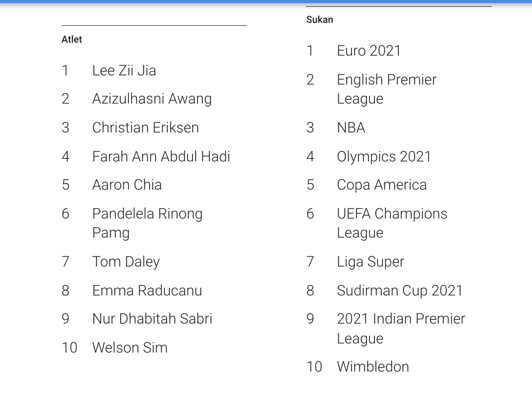Select Azizulhasni Awang entry
The width and height of the screenshot is (532, 399).
(152, 99)
